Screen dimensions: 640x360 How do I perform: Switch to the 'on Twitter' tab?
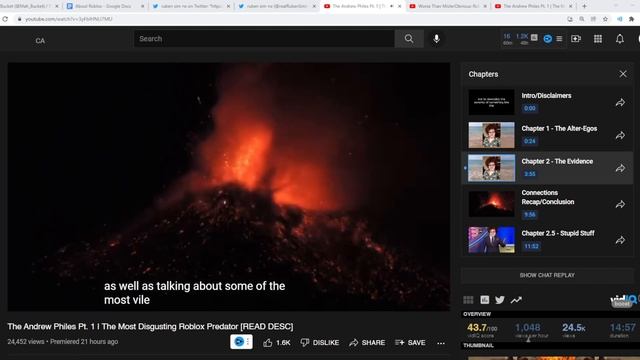[191, 6]
